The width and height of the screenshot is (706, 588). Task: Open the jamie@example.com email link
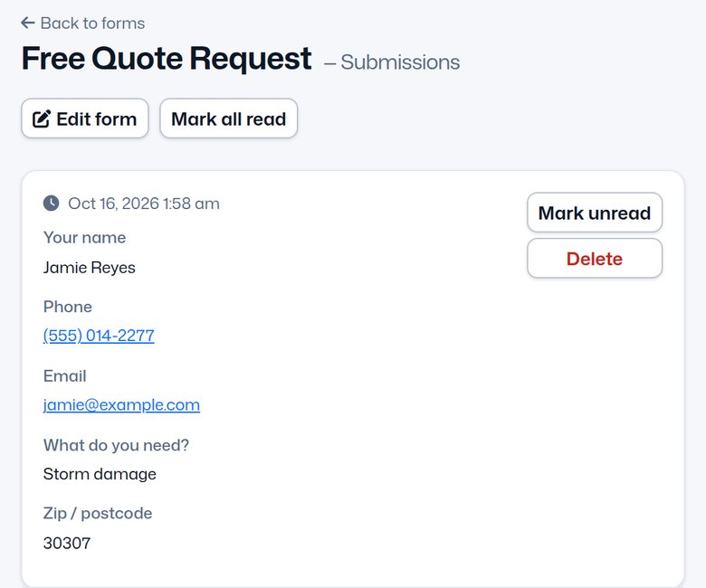point(121,405)
